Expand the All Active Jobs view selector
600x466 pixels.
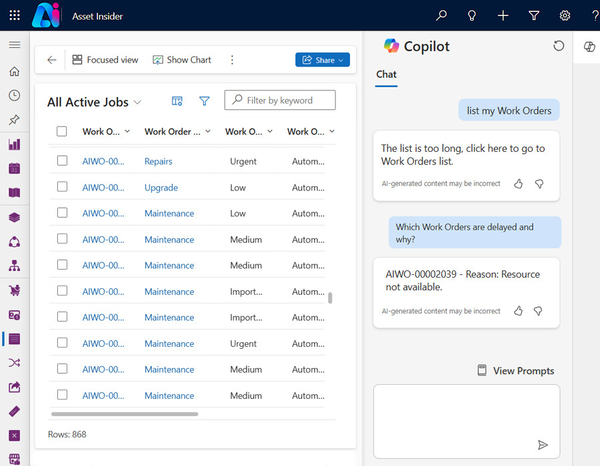pos(137,102)
